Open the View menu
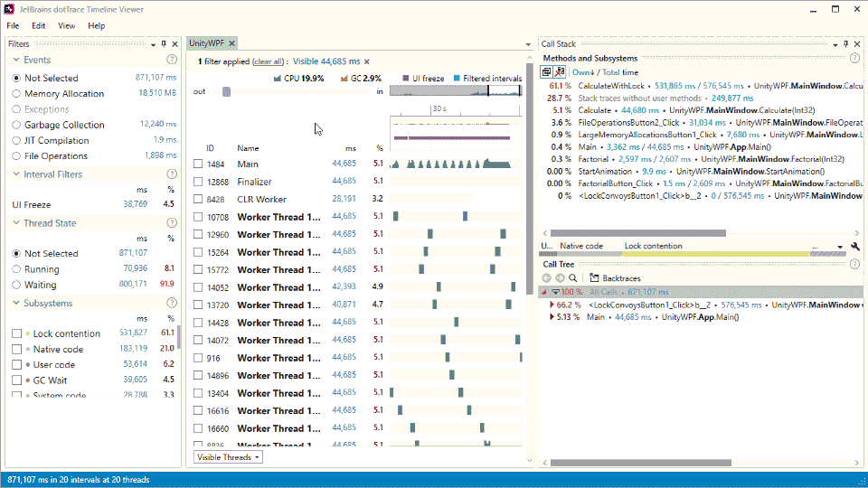This screenshot has width=868, height=488. click(x=67, y=26)
